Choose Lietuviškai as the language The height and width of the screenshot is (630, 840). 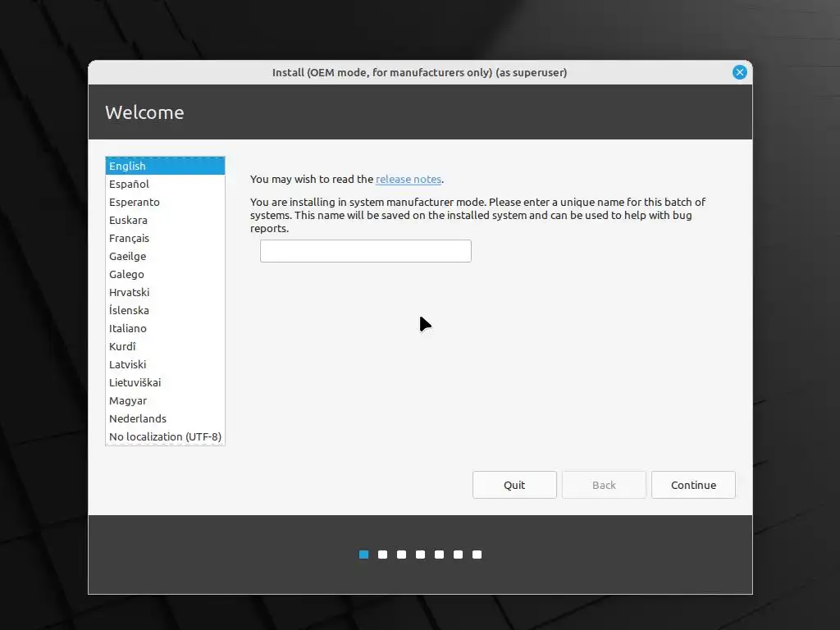pyautogui.click(x=165, y=382)
